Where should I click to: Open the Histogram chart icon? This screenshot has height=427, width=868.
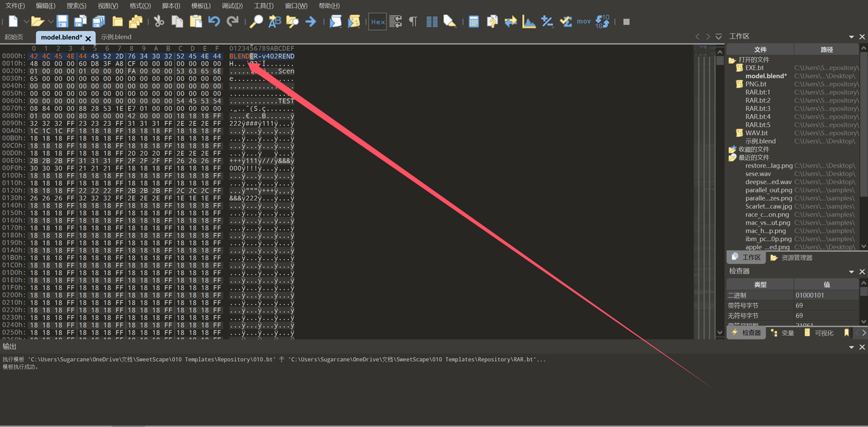[529, 22]
